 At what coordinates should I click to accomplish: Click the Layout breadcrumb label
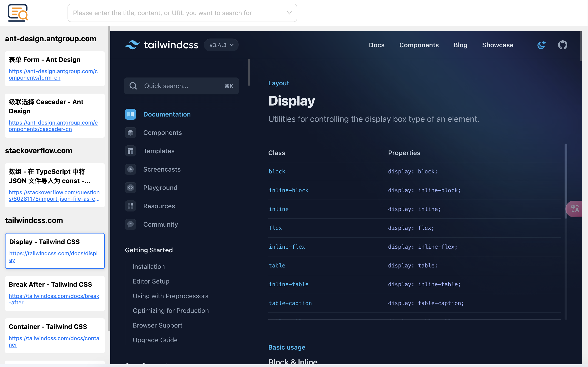click(x=279, y=83)
